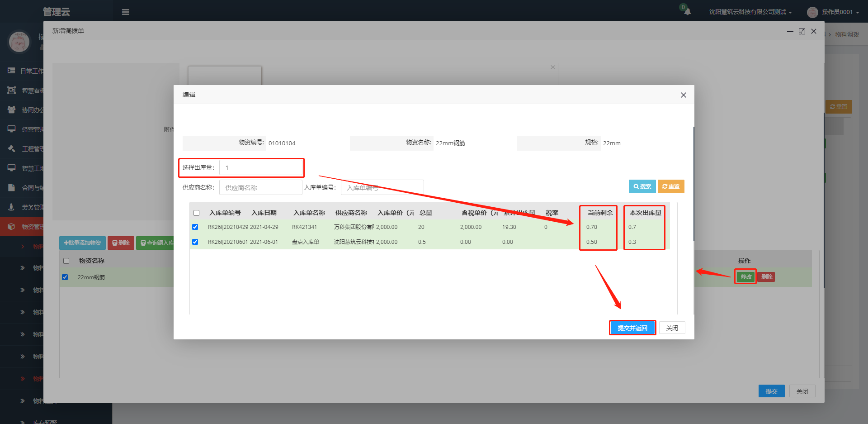The width and height of the screenshot is (868, 424).
Task: Click the 关闭 button in 新增调拨单 window
Action: coord(802,391)
